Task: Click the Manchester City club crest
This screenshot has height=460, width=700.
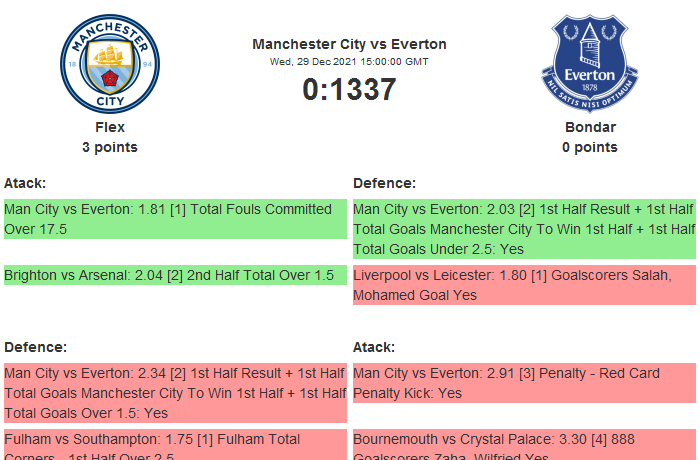Action: (x=110, y=62)
